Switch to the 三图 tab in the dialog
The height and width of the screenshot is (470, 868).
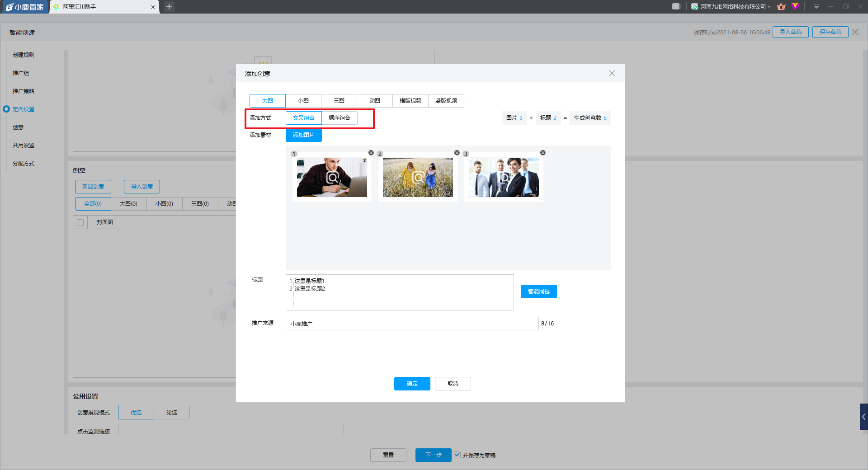(339, 101)
